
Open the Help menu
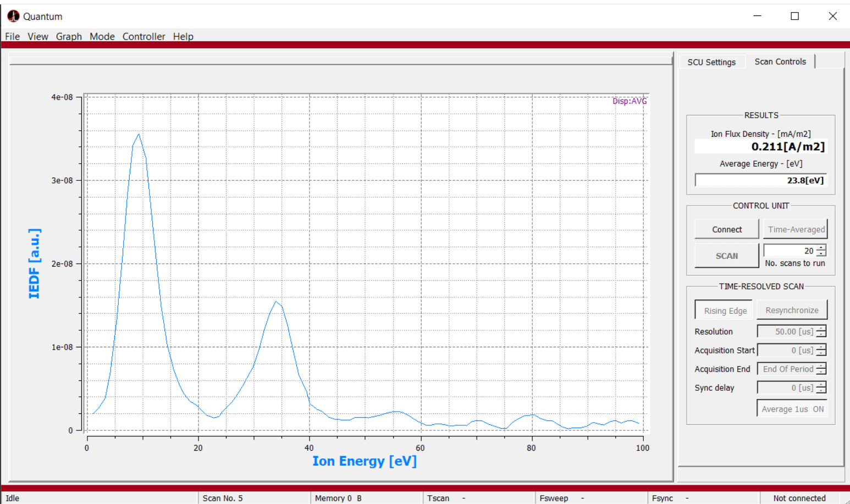183,36
